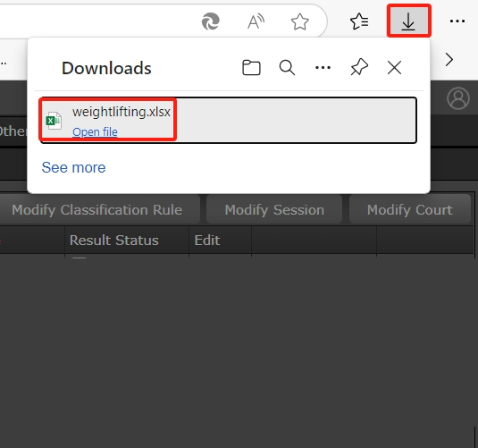Open the user profile avatar icon
Viewport: 478px width, 448px height.
pyautogui.click(x=457, y=98)
